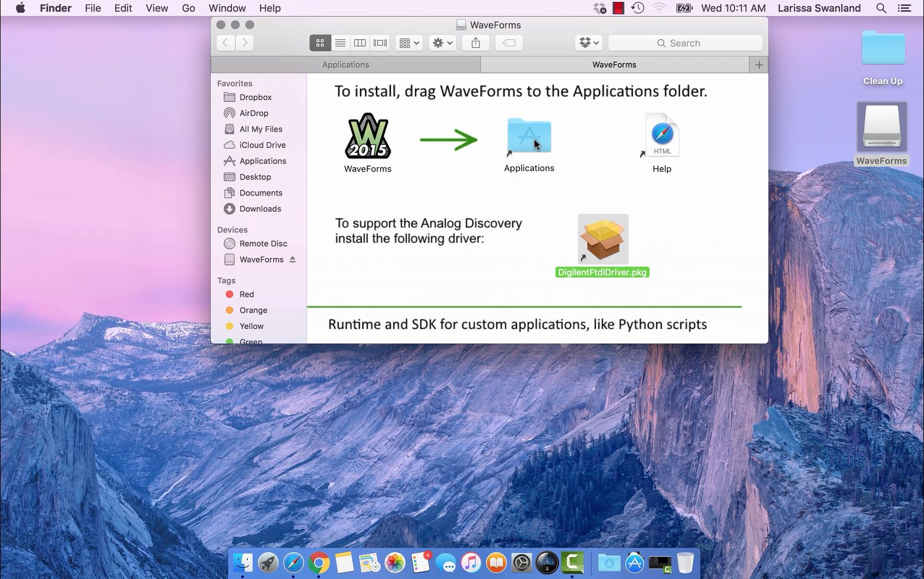Image resolution: width=924 pixels, height=579 pixels.
Task: Switch to Cover Flow view
Action: pyautogui.click(x=380, y=43)
